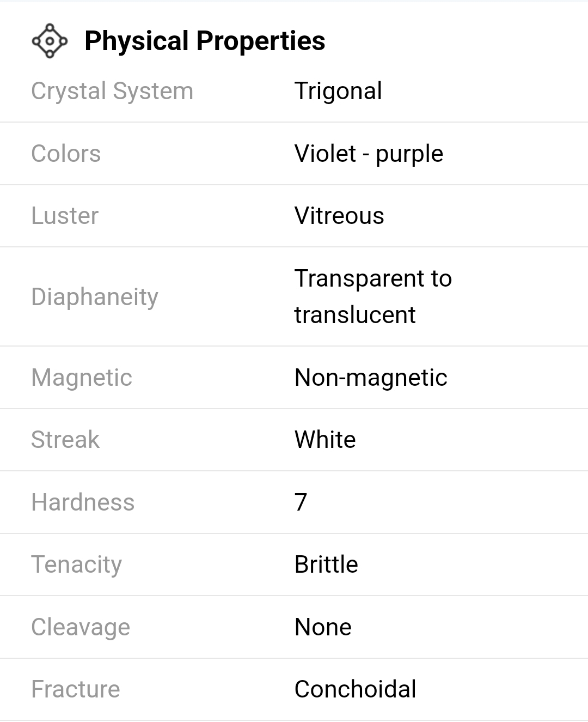Tap the Hardness property label
Viewport: 588px width, 722px height.
point(83,502)
